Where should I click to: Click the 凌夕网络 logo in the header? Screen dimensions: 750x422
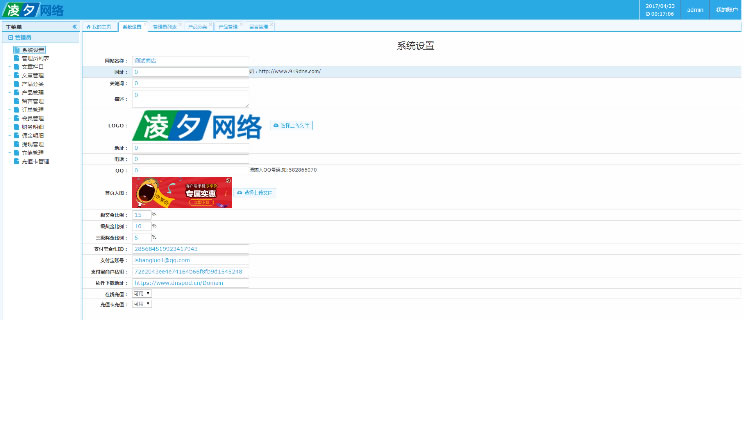pyautogui.click(x=33, y=10)
